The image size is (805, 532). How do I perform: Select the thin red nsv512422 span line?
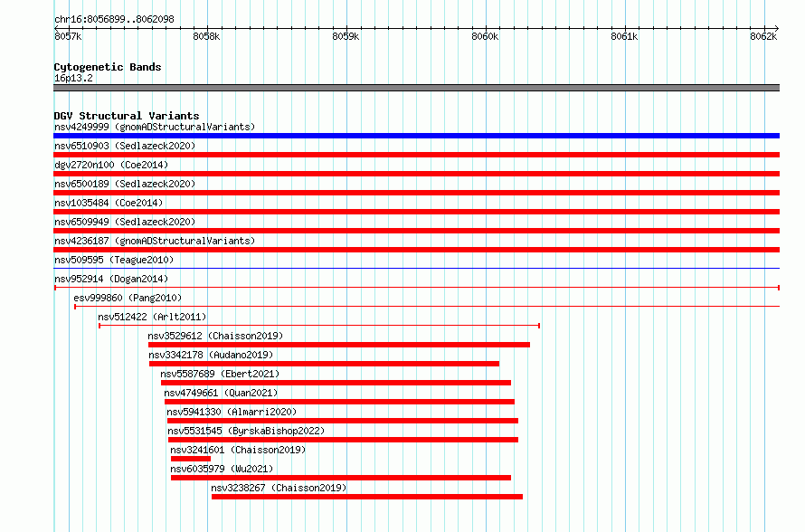pyautogui.click(x=318, y=326)
